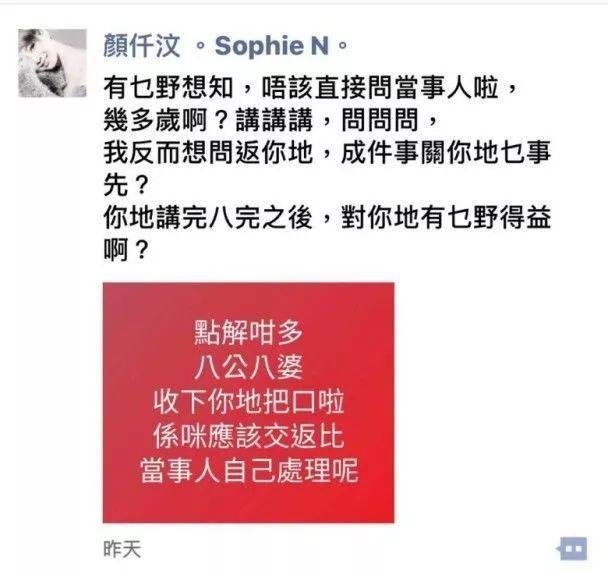This screenshot has height=571, width=608.
Task: Click the 成件事關你地乜事 phrase
Action: point(446,152)
